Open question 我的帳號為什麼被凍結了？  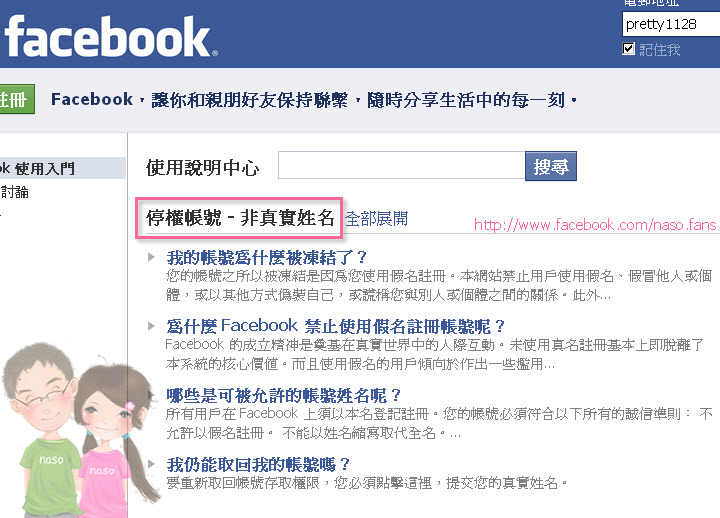point(267,257)
